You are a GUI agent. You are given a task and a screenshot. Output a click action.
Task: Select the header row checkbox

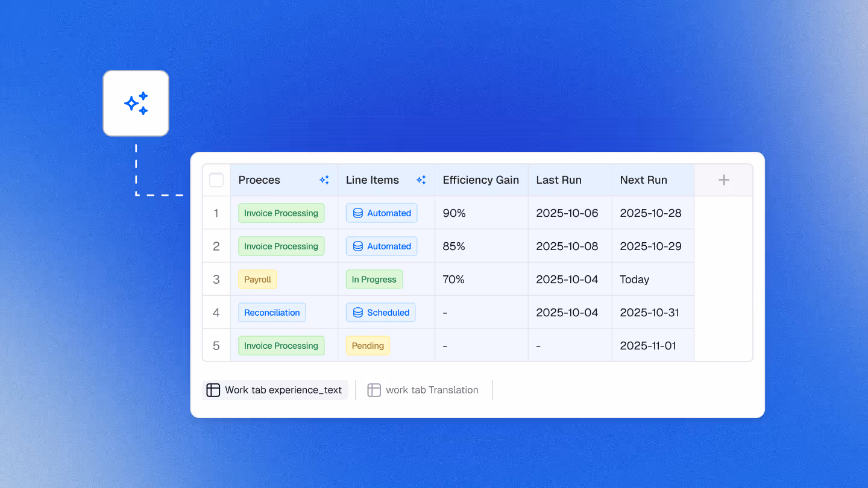(216, 180)
